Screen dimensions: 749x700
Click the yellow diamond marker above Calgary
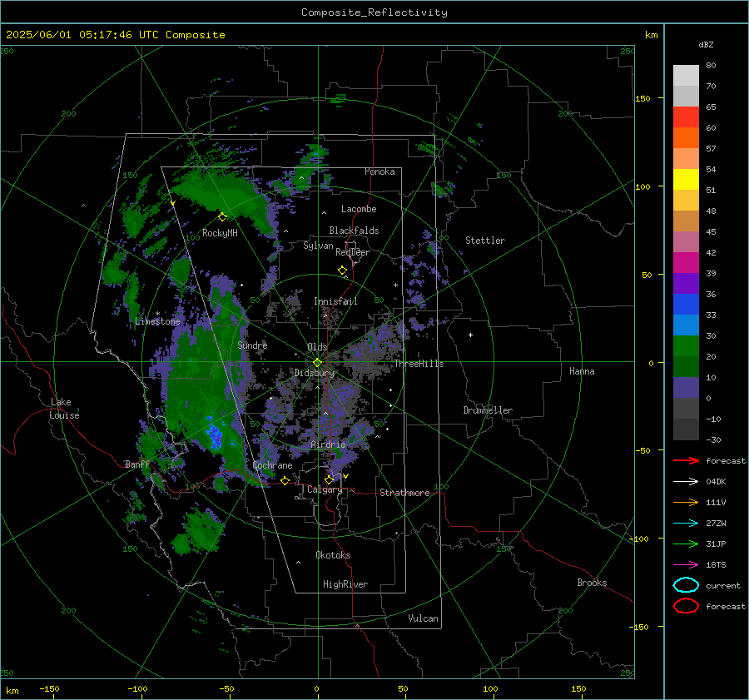(329, 479)
